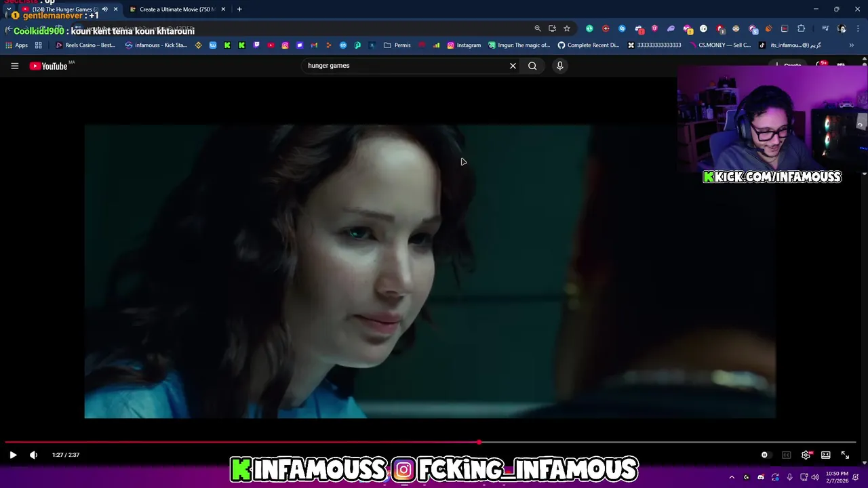This screenshot has width=868, height=488.
Task: Open the media controls icon in the toolbar
Action: pyautogui.click(x=825, y=28)
